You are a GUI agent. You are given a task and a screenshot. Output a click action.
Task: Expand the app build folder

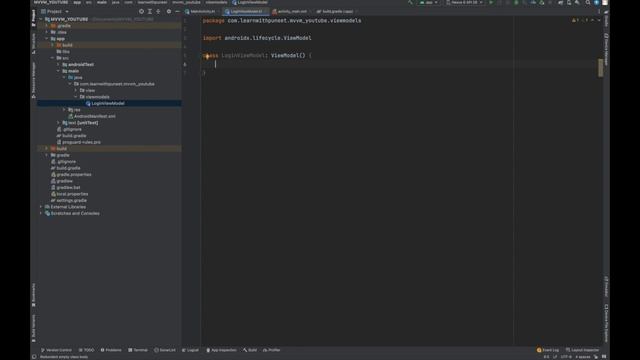[x=52, y=45]
